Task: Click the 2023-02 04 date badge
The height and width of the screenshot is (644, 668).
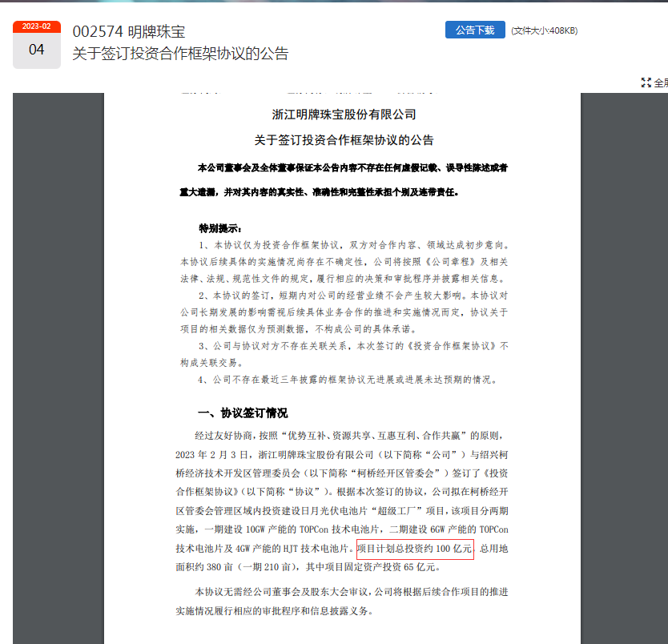Action: [37, 44]
